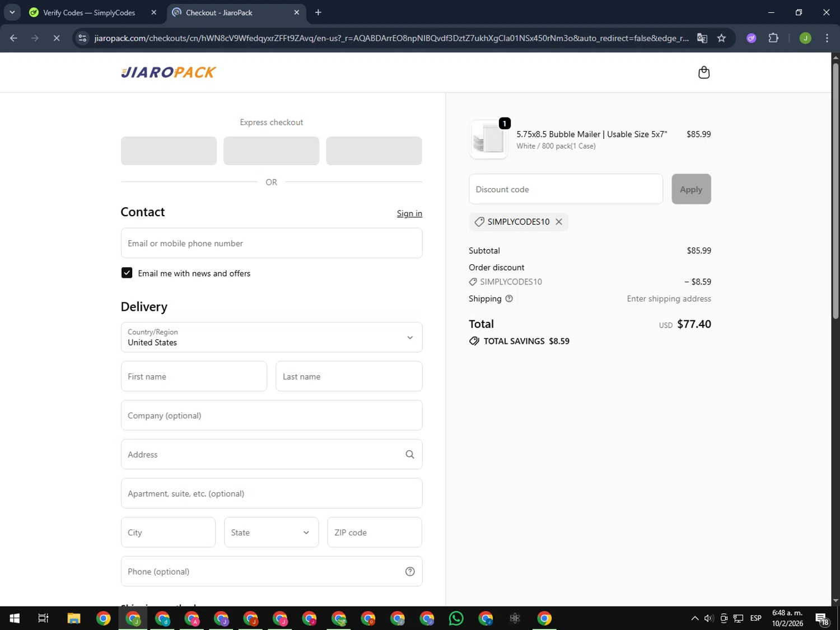
Task: Click the browser address bar URL
Action: point(391,38)
